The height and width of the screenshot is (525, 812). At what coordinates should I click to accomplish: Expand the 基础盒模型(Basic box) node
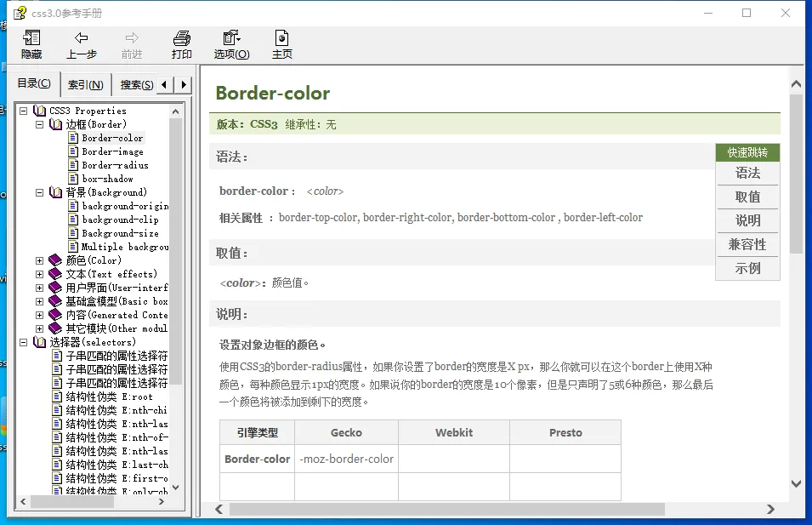coord(39,301)
